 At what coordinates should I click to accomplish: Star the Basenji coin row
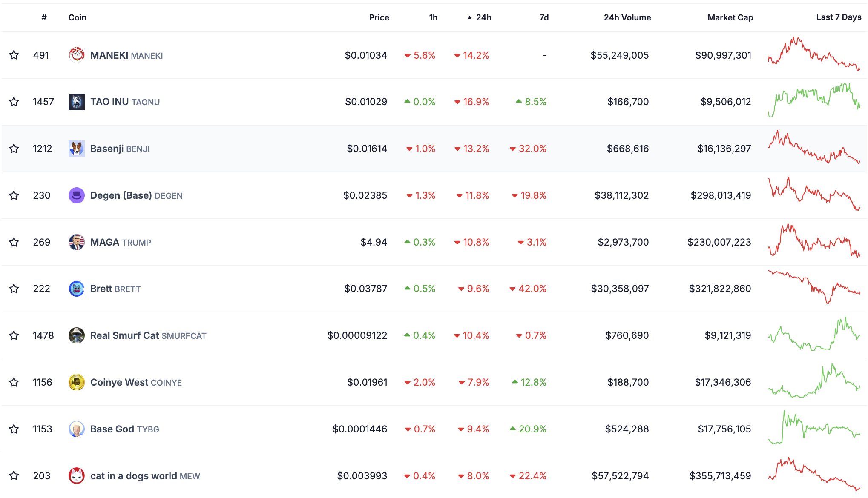point(14,149)
